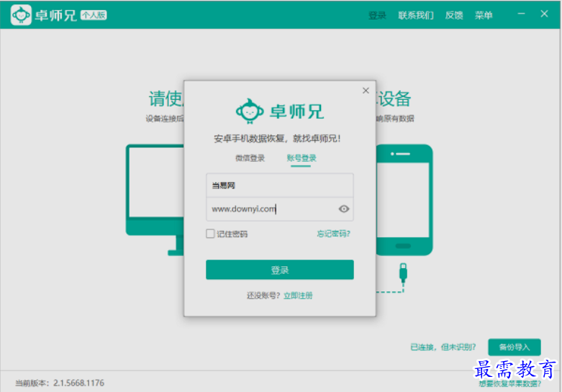Click the USB cable plug icon
562x392 pixels.
(x=403, y=273)
